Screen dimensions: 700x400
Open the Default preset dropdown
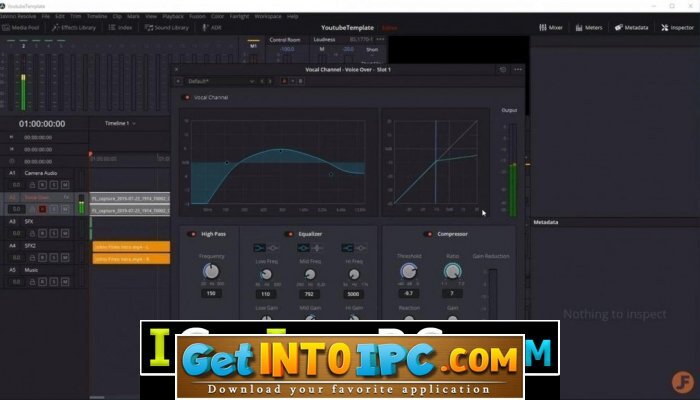(220, 81)
